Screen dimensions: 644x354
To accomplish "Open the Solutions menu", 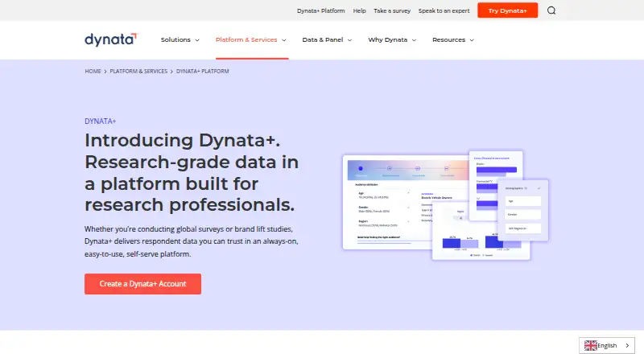I will (x=175, y=40).
